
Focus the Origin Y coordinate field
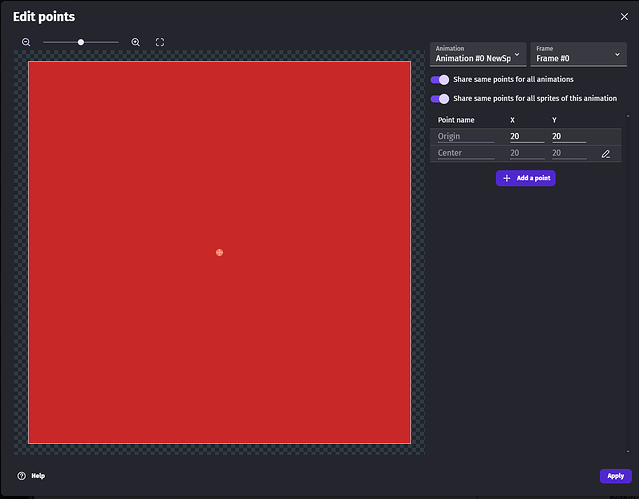click(568, 136)
